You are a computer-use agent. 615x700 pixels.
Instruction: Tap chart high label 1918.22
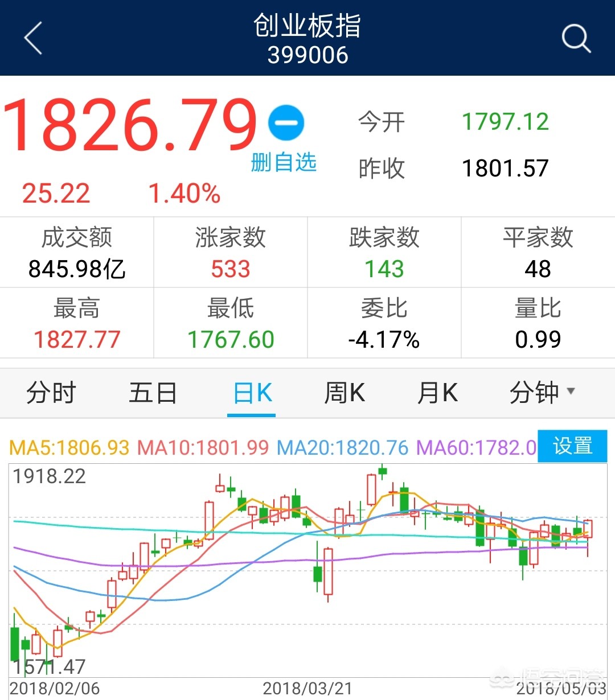[x=50, y=476]
